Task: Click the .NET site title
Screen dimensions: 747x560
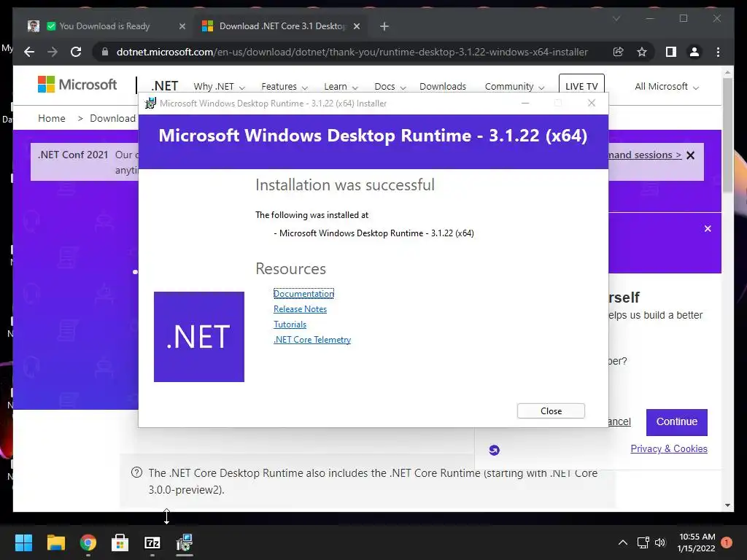Action: (x=164, y=86)
